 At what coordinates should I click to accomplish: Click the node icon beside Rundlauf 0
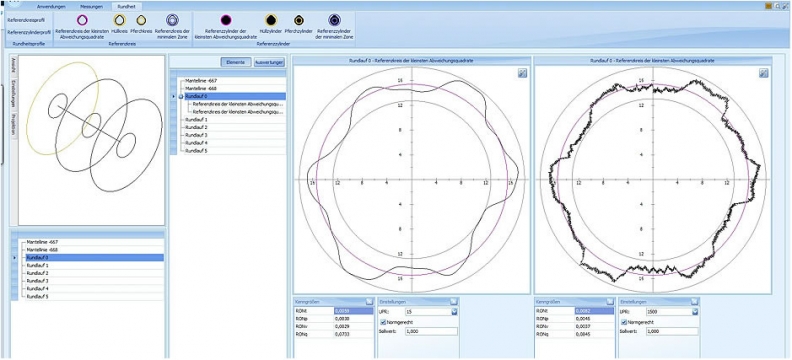pos(181,96)
